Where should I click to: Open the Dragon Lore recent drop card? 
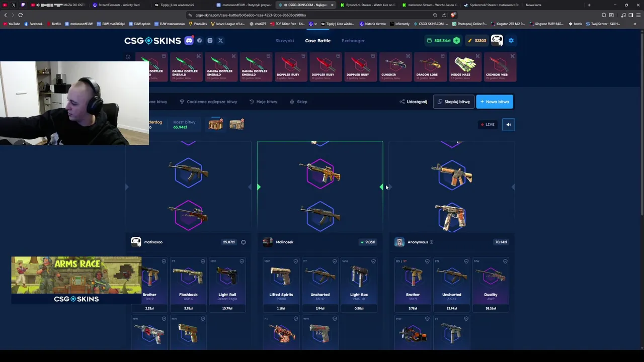click(430, 67)
